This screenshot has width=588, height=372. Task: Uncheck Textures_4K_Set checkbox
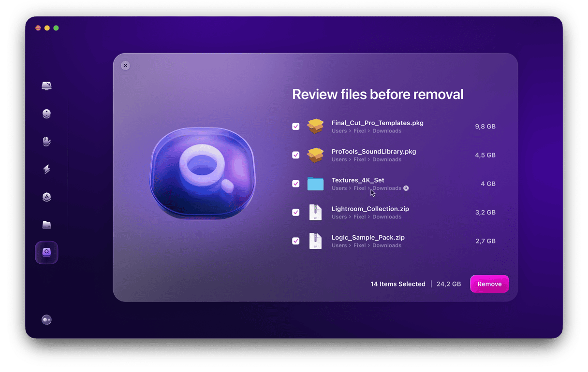coord(296,184)
